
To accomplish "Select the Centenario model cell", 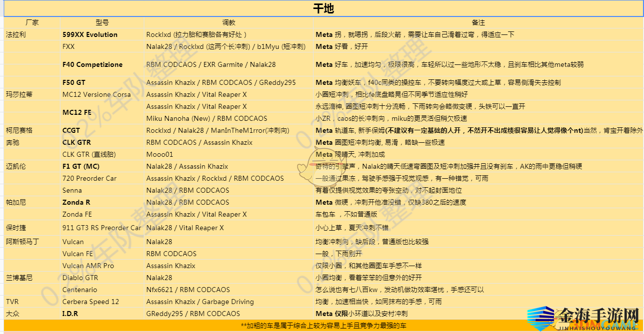I will 102,290.
